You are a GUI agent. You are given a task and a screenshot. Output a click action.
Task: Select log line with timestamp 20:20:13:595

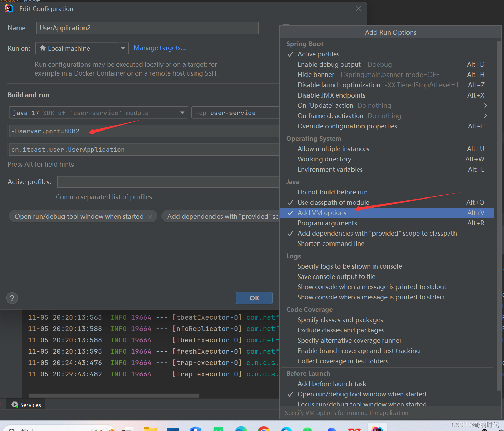[x=153, y=351]
